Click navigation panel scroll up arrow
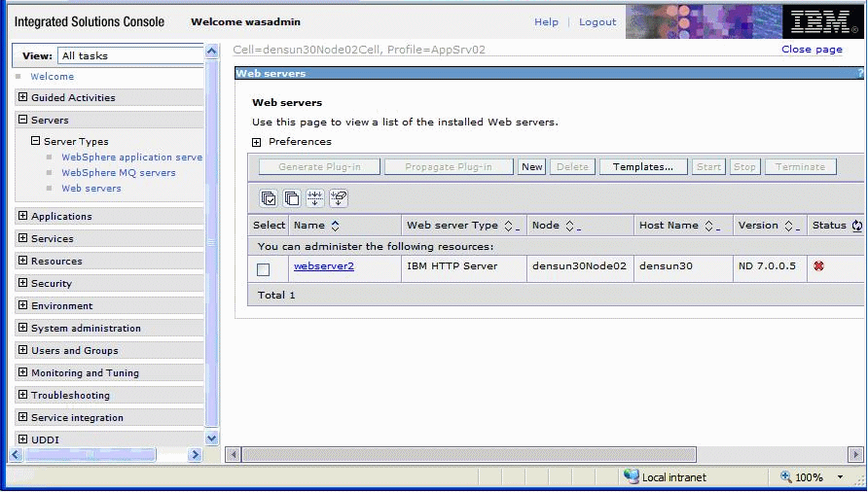Viewport: 868px width, 492px height. tap(211, 52)
